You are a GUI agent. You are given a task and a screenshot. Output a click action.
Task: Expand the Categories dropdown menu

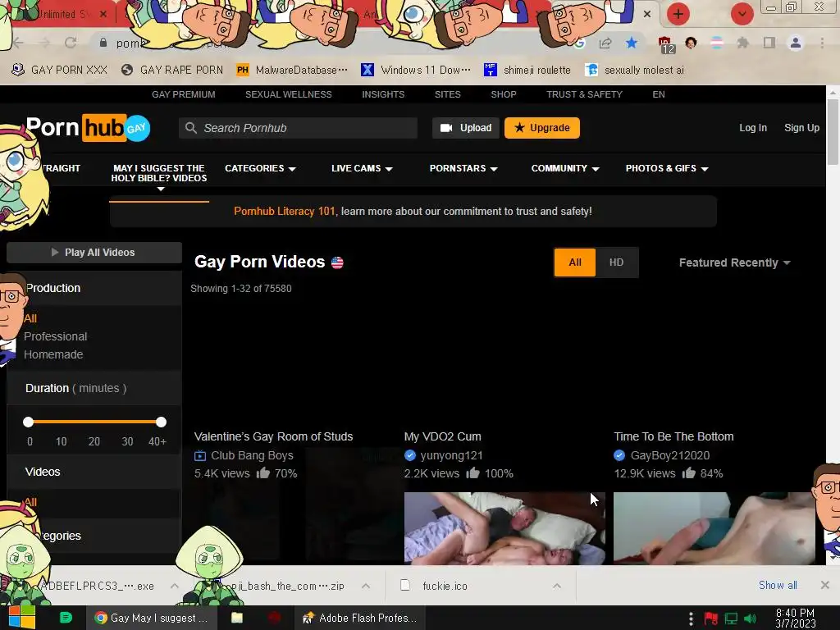(260, 168)
